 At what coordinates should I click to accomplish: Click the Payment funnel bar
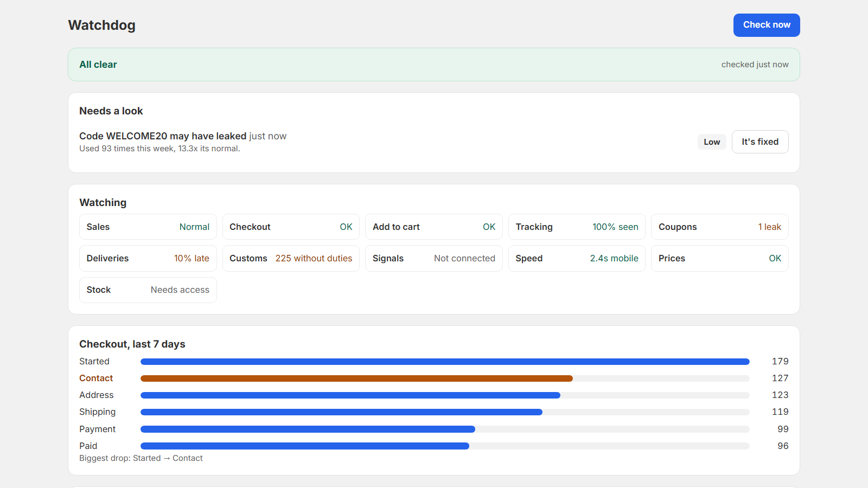(308, 429)
